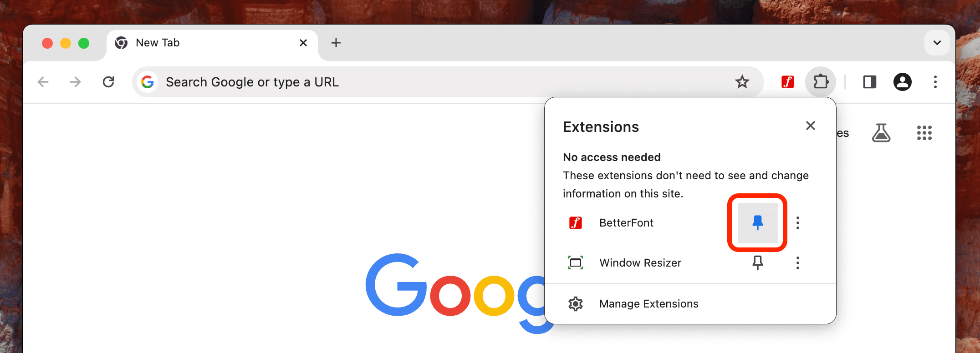Click the green fullscreen window button
The height and width of the screenshot is (353, 980).
point(84,43)
